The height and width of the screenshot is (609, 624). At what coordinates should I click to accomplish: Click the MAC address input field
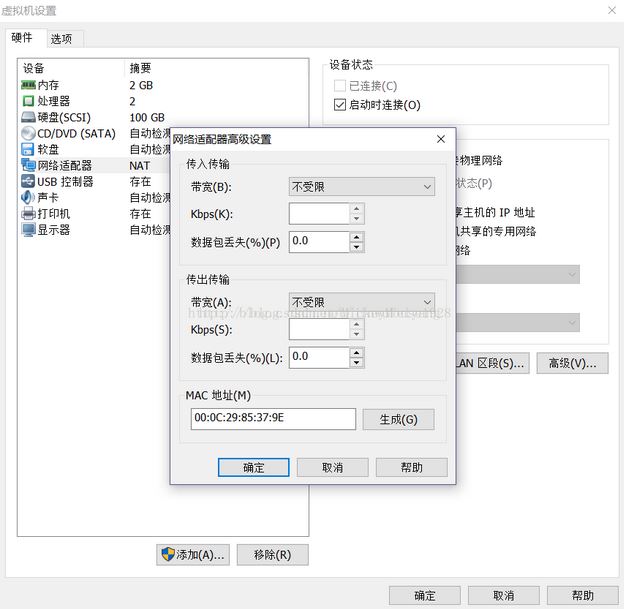pos(273,419)
